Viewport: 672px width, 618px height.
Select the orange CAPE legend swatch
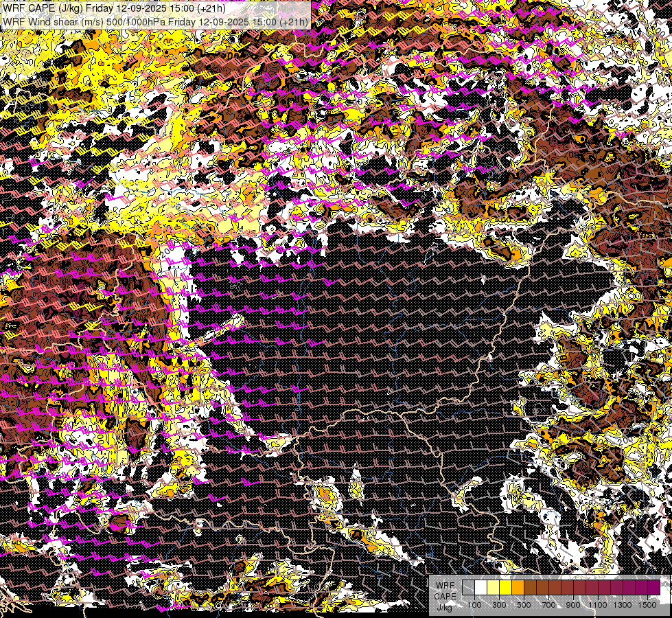tap(518, 587)
